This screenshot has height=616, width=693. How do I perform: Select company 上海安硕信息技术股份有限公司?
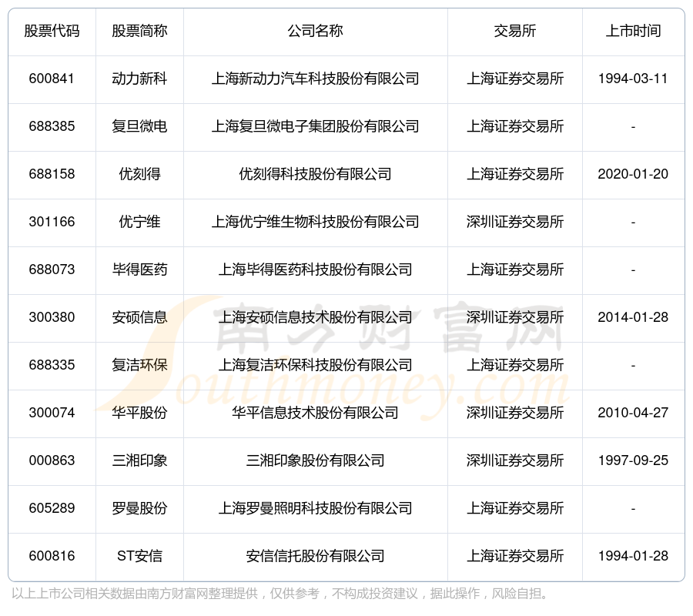point(316,317)
